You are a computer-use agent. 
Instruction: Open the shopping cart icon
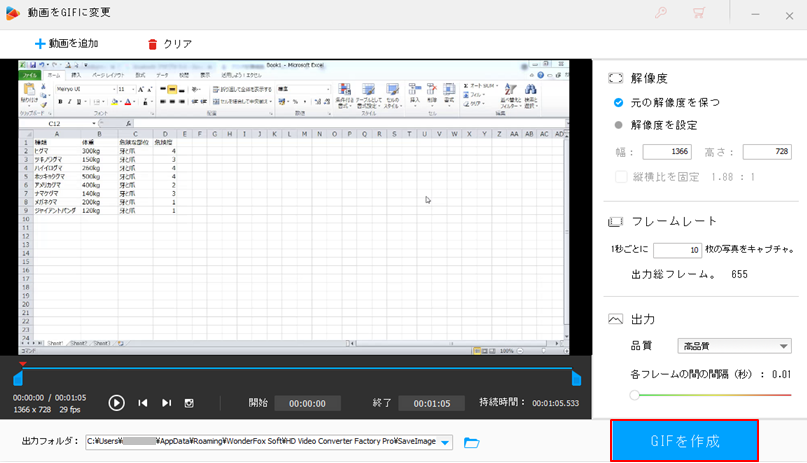pos(698,13)
